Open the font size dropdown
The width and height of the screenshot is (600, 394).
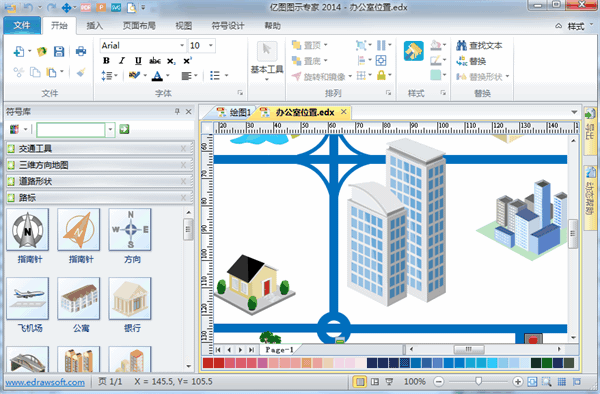(x=211, y=45)
